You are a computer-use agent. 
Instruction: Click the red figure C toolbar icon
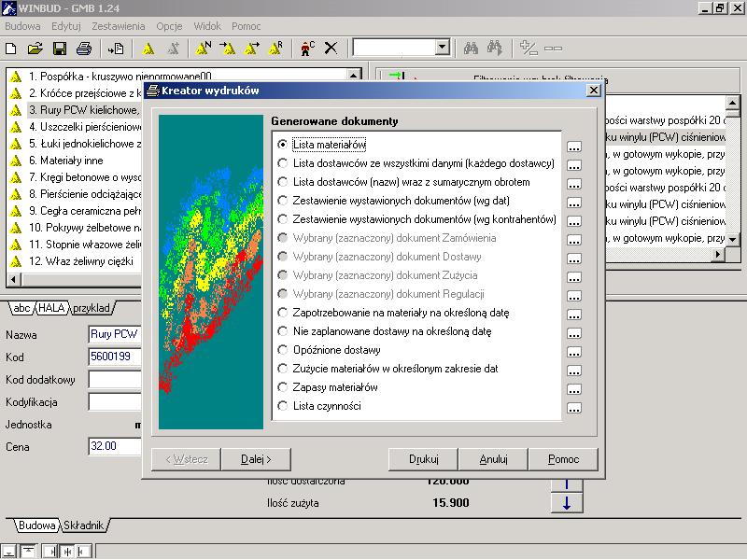pyautogui.click(x=308, y=48)
